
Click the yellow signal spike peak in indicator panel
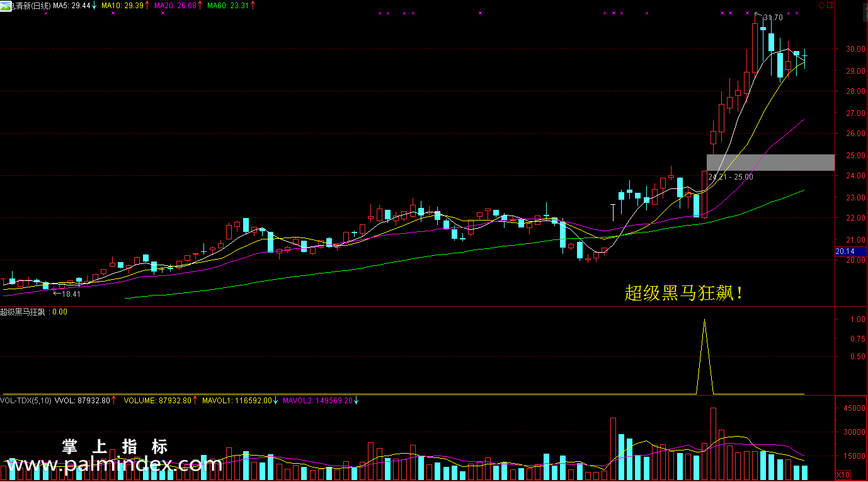tap(704, 320)
